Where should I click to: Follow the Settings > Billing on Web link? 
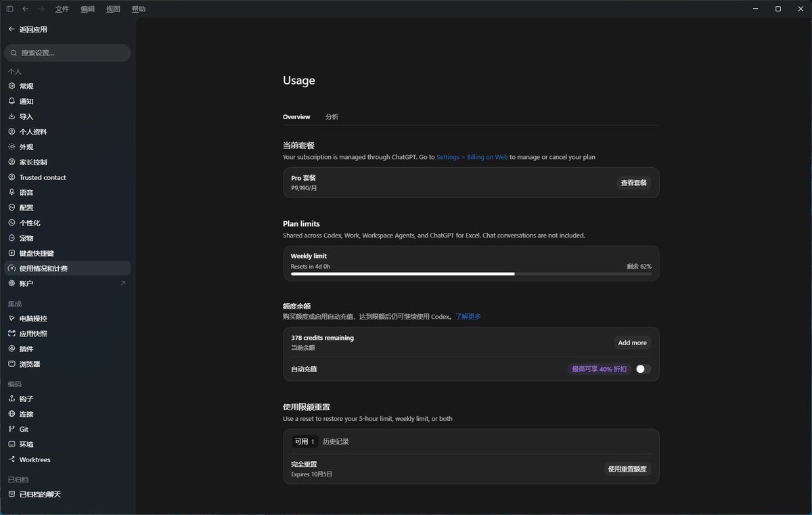pyautogui.click(x=472, y=157)
